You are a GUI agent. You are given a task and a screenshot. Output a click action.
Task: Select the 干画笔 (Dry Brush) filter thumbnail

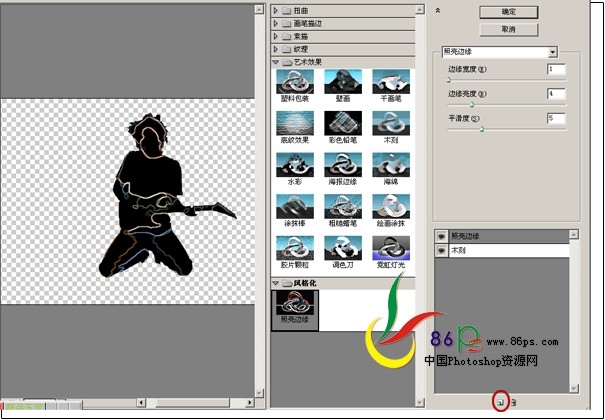tap(391, 81)
